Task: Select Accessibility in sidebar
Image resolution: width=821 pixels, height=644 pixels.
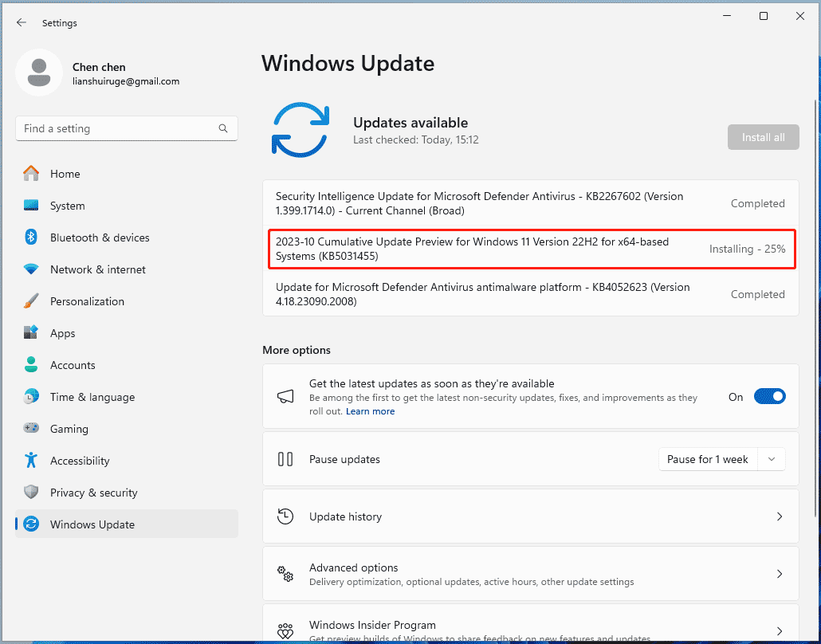Action: tap(127, 461)
